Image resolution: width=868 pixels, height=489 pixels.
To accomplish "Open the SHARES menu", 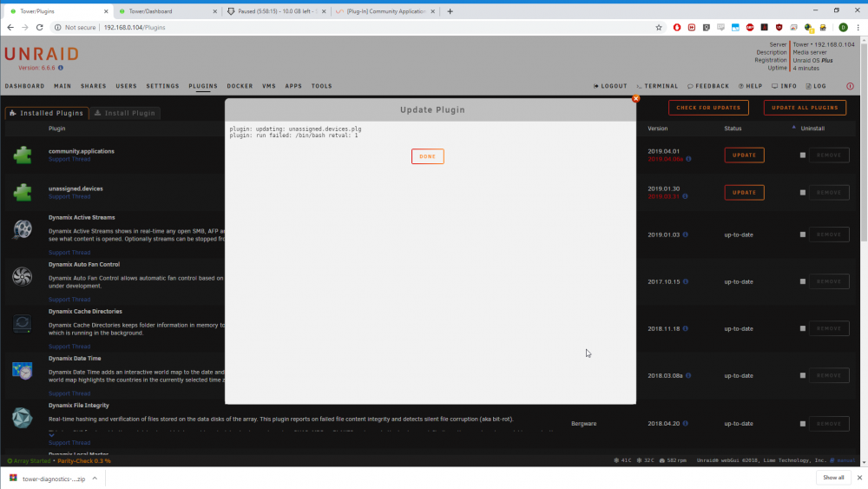I will pos(93,86).
